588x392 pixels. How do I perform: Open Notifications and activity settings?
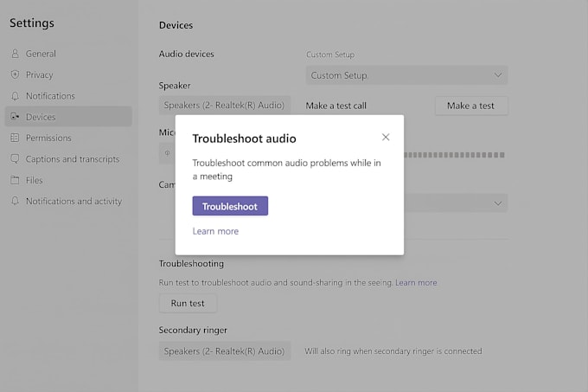68,201
